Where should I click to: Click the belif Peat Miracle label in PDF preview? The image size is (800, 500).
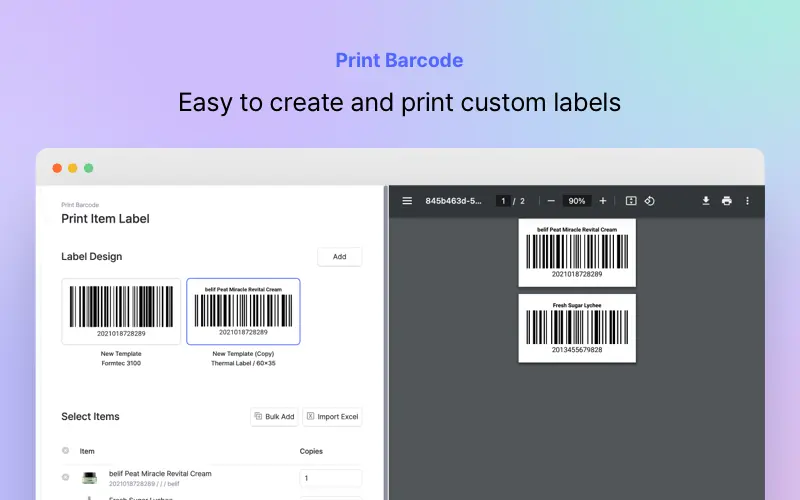[577, 253]
